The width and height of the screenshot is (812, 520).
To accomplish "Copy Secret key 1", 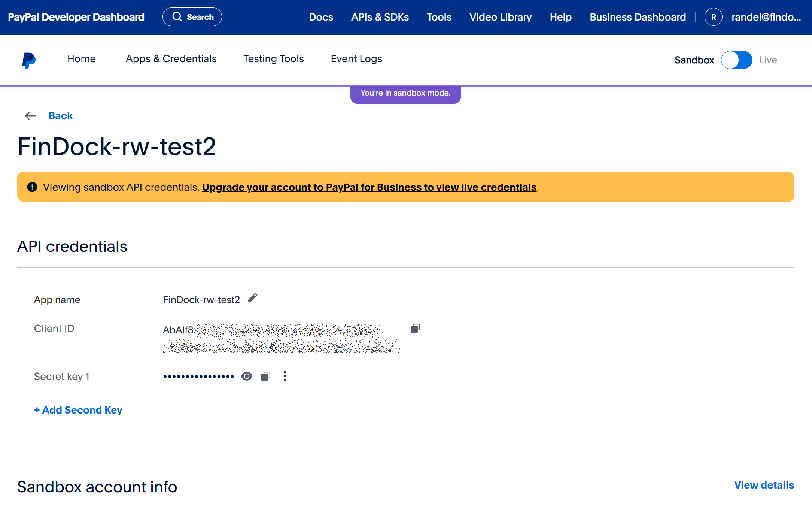I will [265, 376].
